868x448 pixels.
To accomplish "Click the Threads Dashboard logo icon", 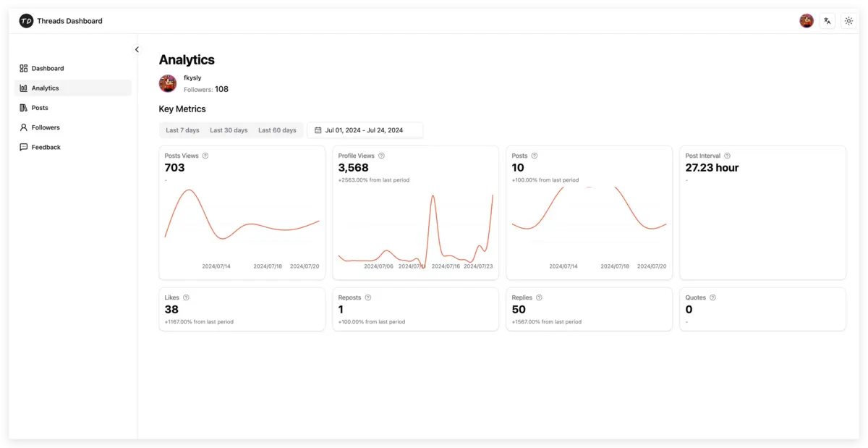I will [26, 21].
